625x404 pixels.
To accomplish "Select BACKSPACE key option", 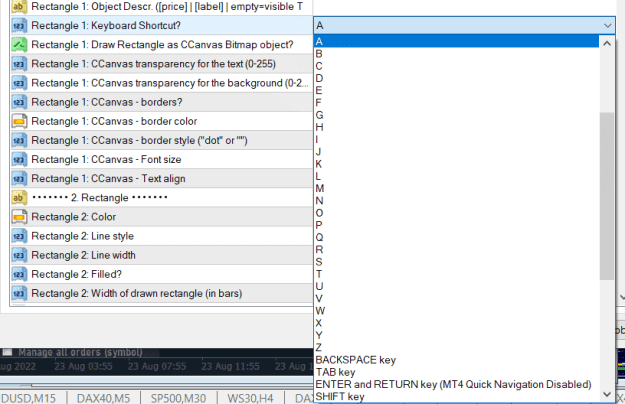I will (x=456, y=360).
